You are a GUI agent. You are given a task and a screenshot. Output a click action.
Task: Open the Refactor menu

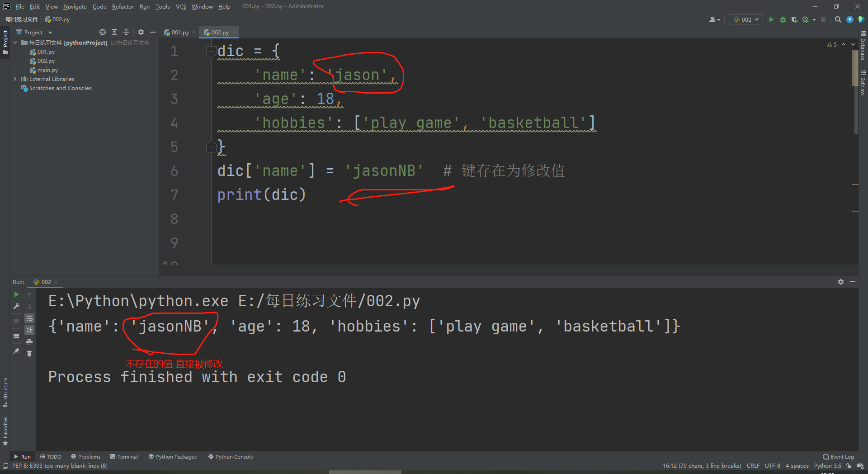pyautogui.click(x=123, y=6)
